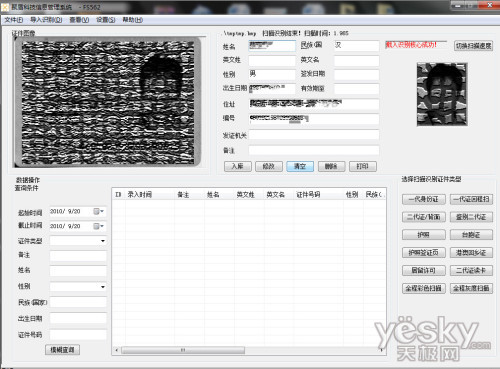Viewport: 500px width, 369px height.
Task: Click the 切换扫描速度 button
Action: tap(474, 46)
